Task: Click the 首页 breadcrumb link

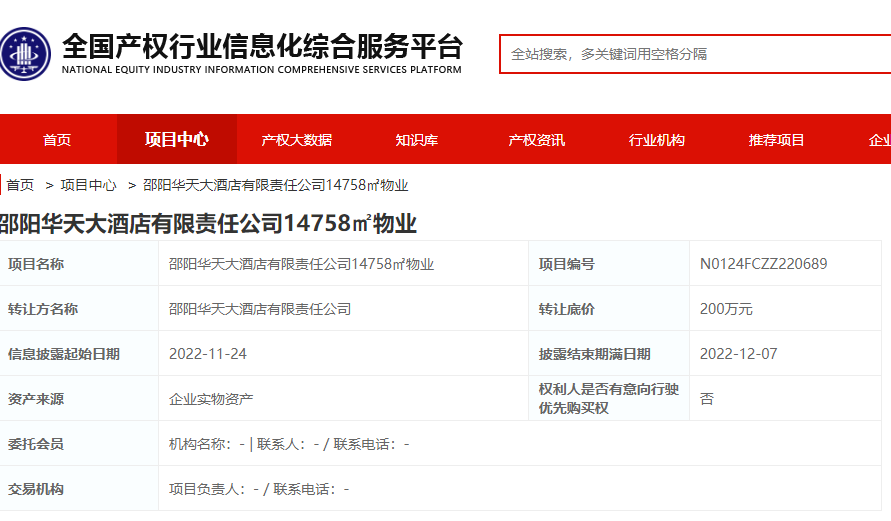Action: click(x=20, y=185)
